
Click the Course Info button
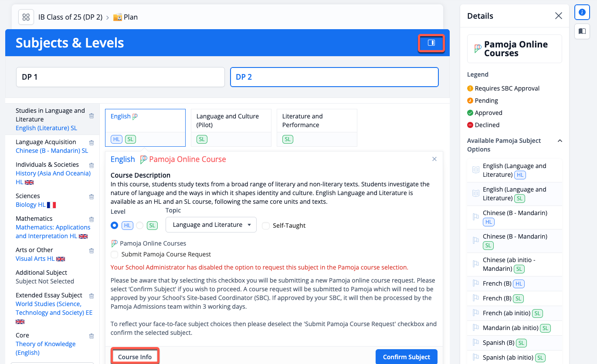click(x=135, y=357)
